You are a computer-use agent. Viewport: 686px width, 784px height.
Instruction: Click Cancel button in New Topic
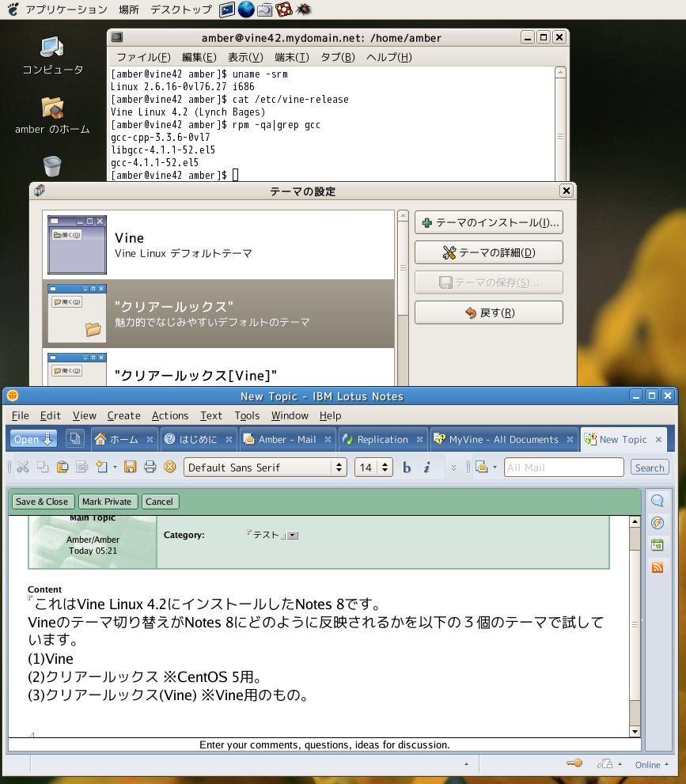click(159, 502)
